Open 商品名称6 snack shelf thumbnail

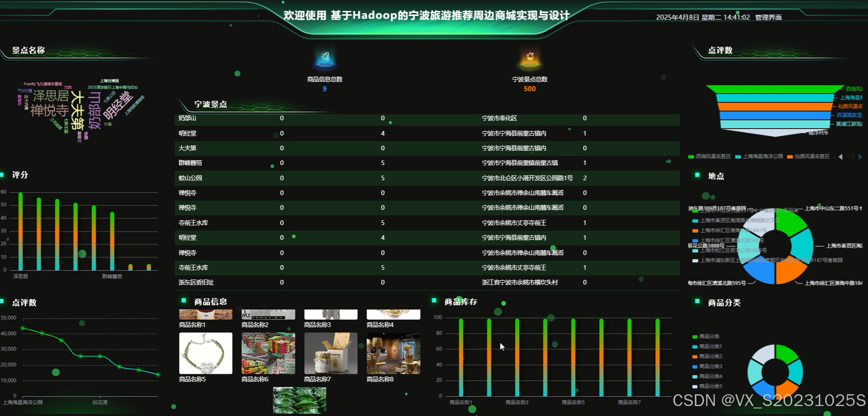coord(268,353)
